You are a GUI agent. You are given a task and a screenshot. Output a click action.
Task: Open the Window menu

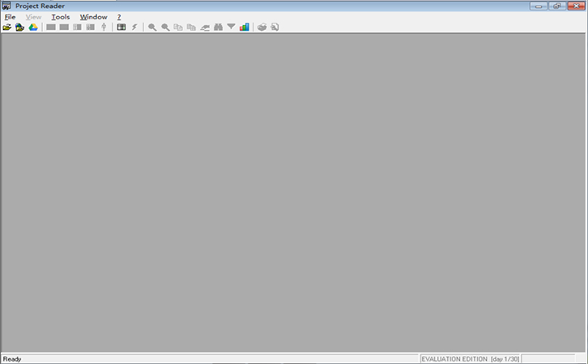[x=93, y=17]
